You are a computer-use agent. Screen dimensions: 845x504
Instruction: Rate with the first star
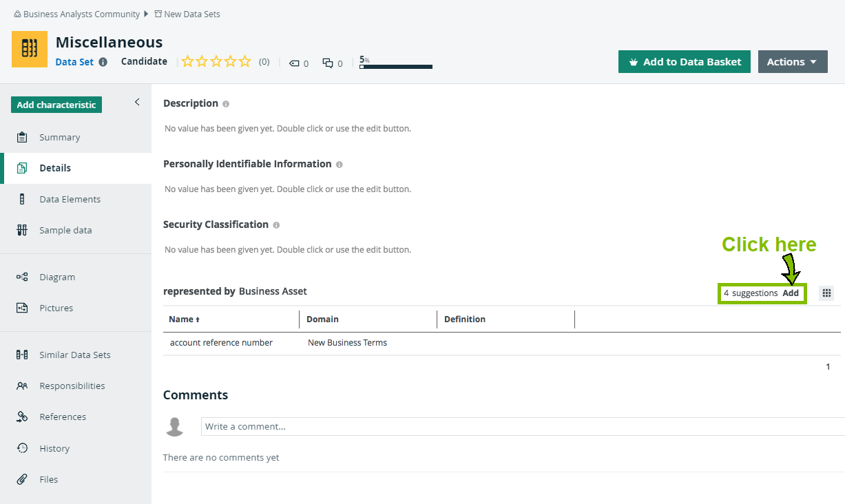click(187, 62)
